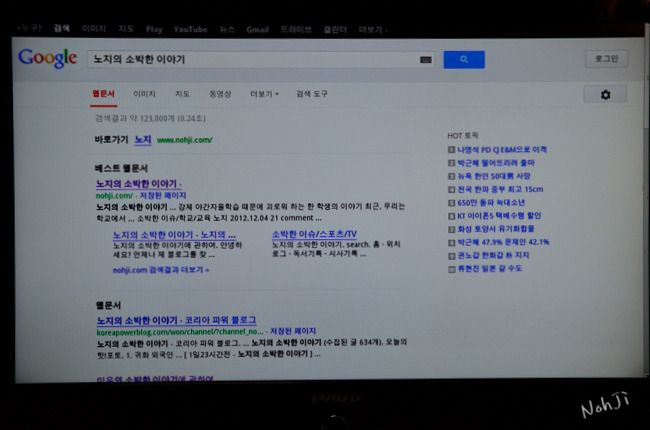The image size is (650, 430).
Task: Click rank icon beside 류현진 topic
Action: (x=452, y=269)
